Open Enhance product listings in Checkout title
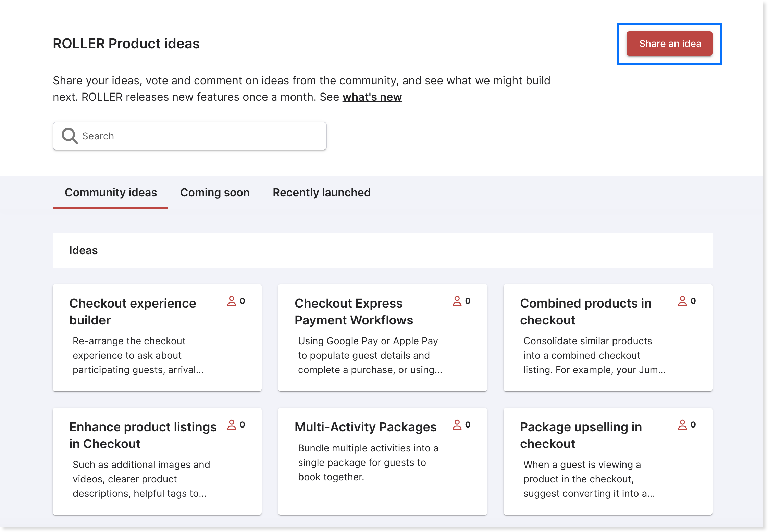 coord(143,435)
